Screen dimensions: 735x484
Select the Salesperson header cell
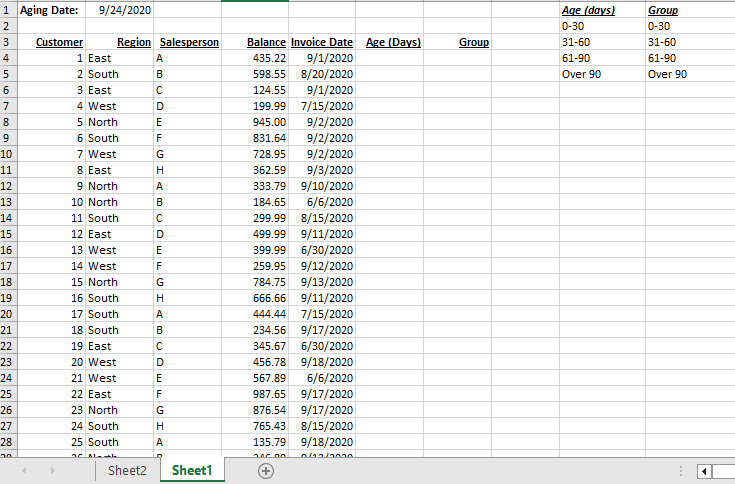click(188, 42)
